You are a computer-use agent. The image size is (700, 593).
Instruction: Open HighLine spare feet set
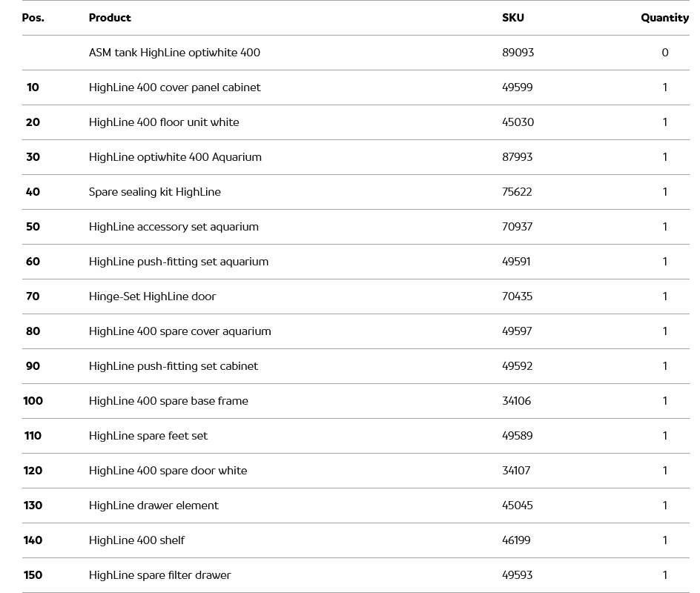(x=148, y=436)
